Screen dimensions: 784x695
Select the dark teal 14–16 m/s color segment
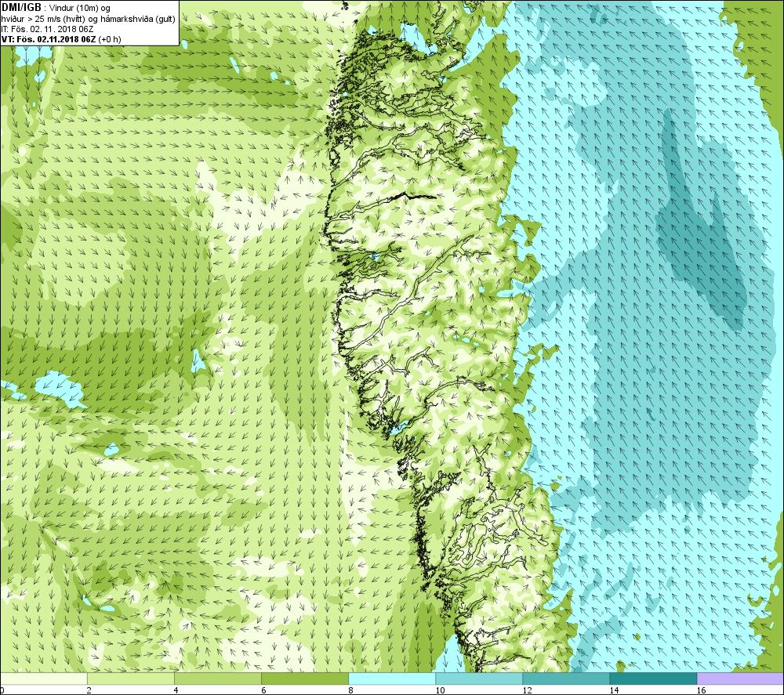[653, 679]
